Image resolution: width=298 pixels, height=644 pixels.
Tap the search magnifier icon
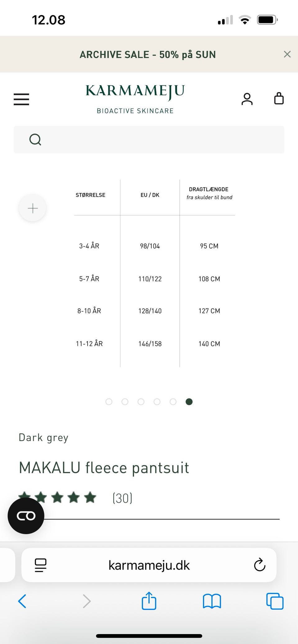pos(35,139)
